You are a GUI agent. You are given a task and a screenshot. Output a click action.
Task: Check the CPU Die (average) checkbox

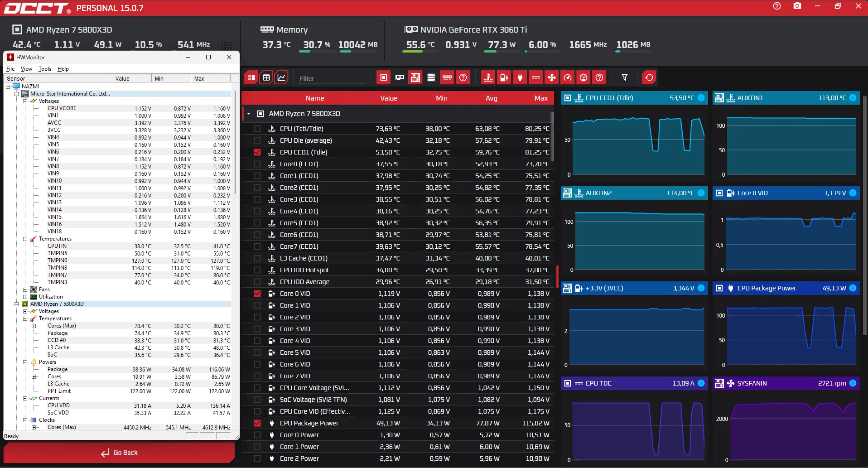click(x=257, y=140)
